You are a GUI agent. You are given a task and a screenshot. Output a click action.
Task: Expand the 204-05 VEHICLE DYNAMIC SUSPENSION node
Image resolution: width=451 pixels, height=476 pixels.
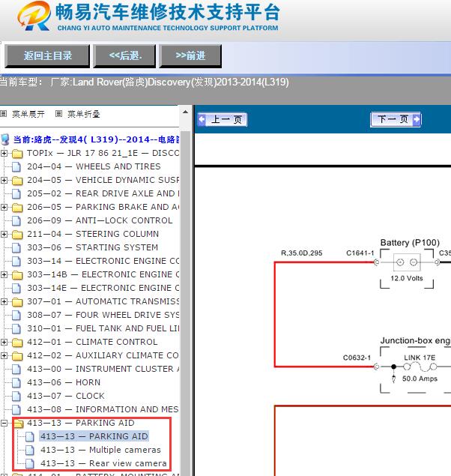point(4,181)
